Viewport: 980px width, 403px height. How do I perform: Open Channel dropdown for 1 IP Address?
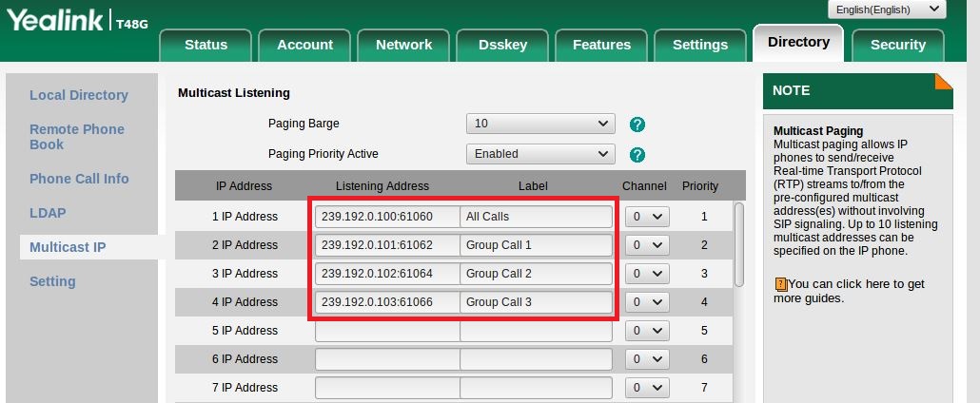(648, 217)
